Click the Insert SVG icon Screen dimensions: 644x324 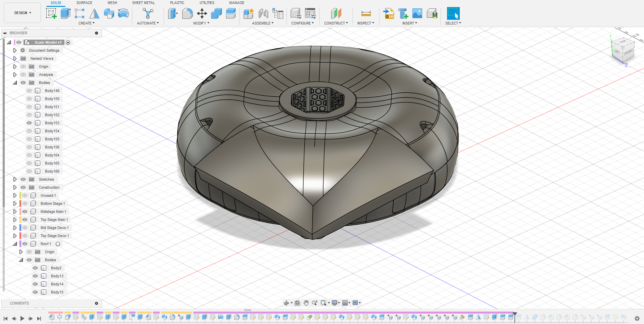click(x=389, y=13)
